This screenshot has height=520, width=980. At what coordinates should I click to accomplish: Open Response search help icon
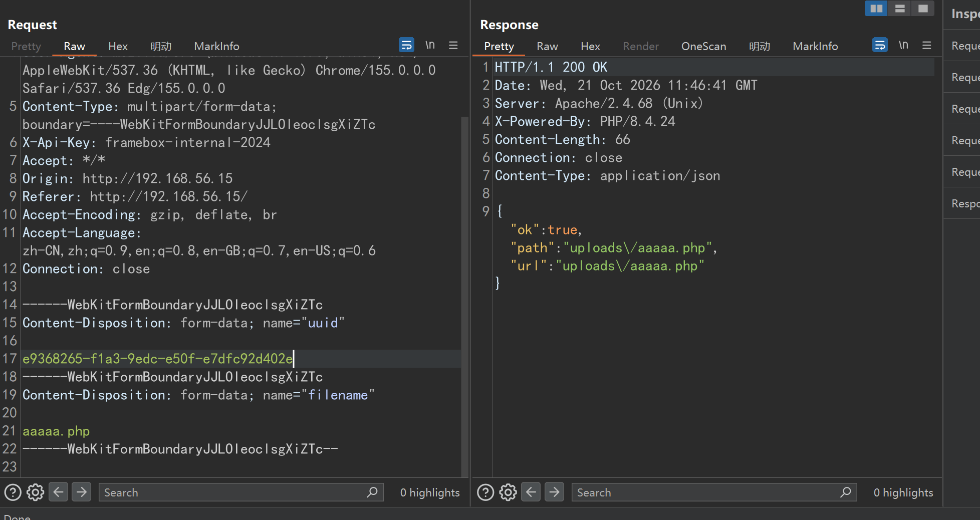click(485, 492)
